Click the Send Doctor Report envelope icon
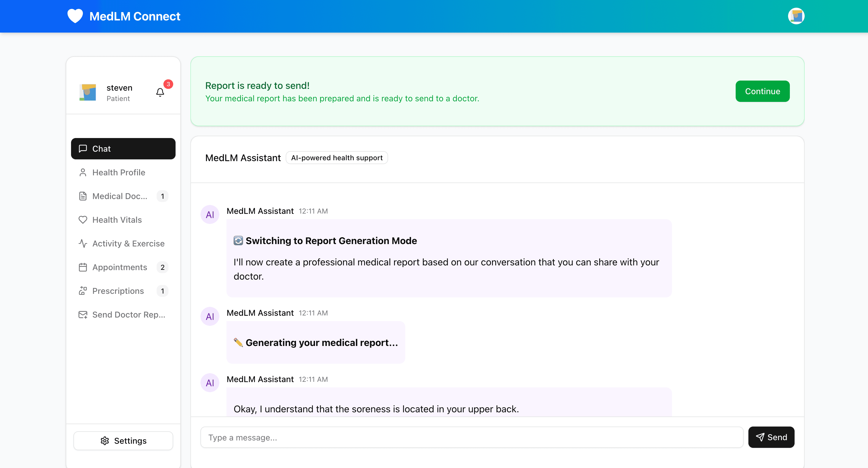 pyautogui.click(x=83, y=314)
